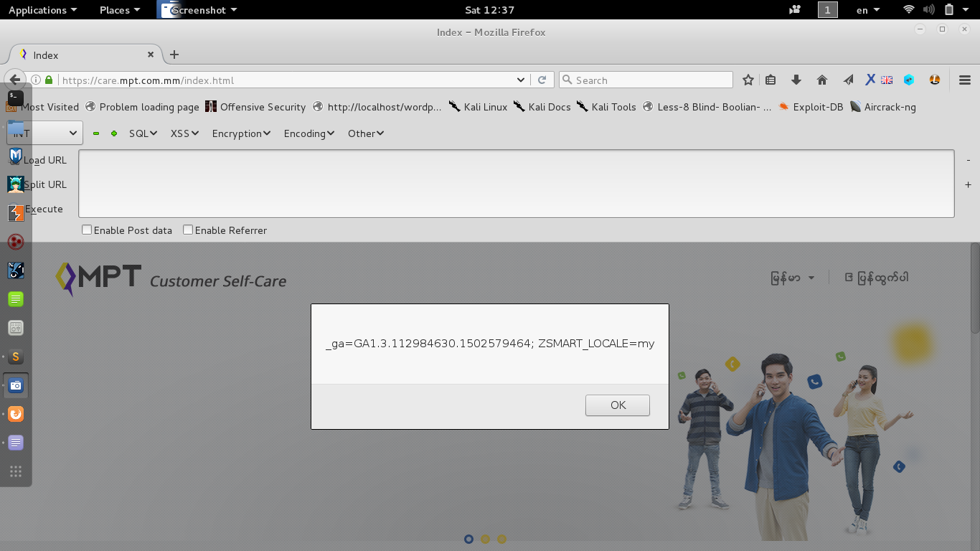Click the HackBar green plus icon
The width and height of the screenshot is (980, 551).
click(113, 133)
